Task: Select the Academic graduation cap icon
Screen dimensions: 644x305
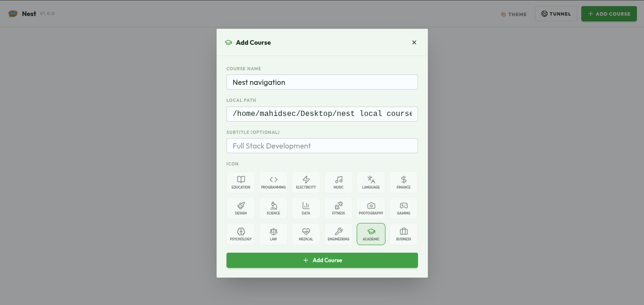Action: [x=371, y=234]
